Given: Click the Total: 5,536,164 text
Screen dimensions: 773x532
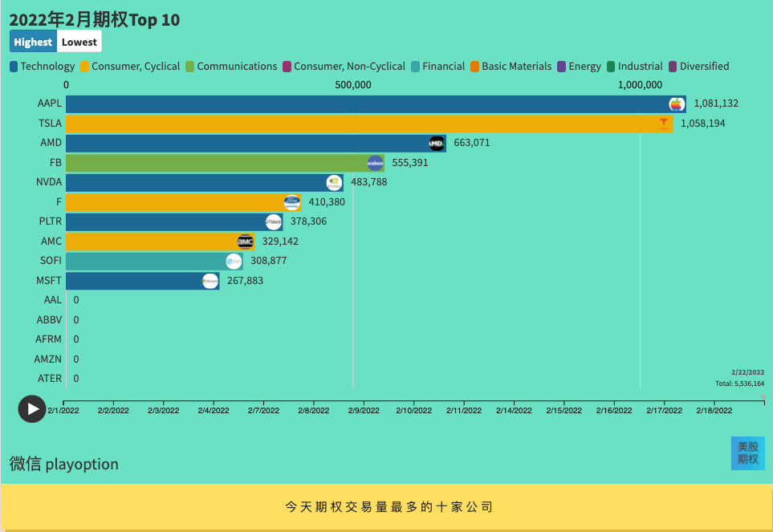Looking at the screenshot, I should coord(740,384).
